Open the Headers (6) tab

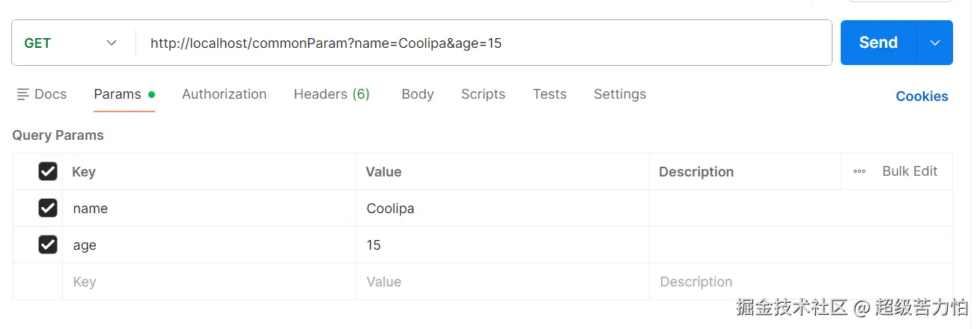click(331, 94)
